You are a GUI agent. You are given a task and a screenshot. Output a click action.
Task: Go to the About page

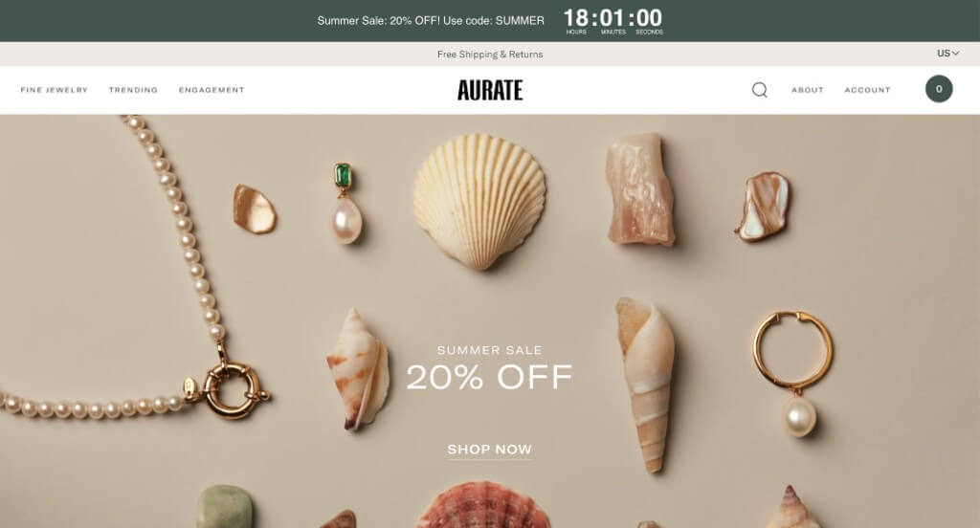(808, 90)
